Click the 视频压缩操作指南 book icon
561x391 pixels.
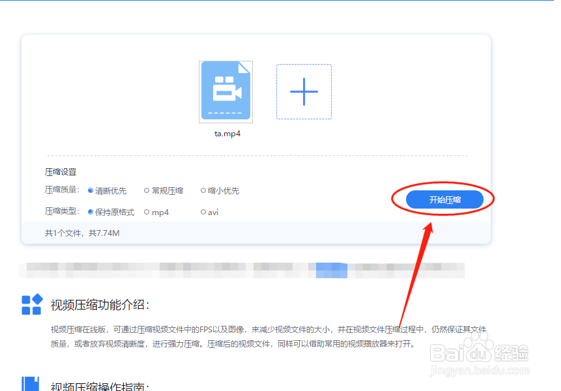30,384
